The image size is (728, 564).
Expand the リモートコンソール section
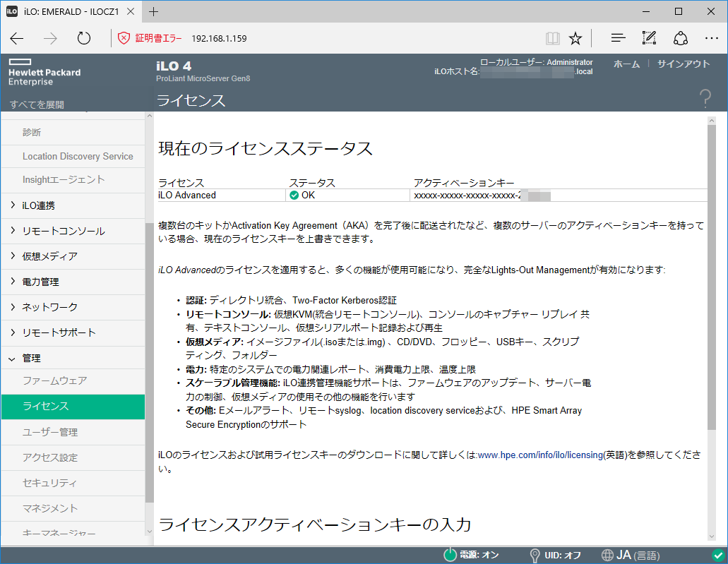pos(73,231)
